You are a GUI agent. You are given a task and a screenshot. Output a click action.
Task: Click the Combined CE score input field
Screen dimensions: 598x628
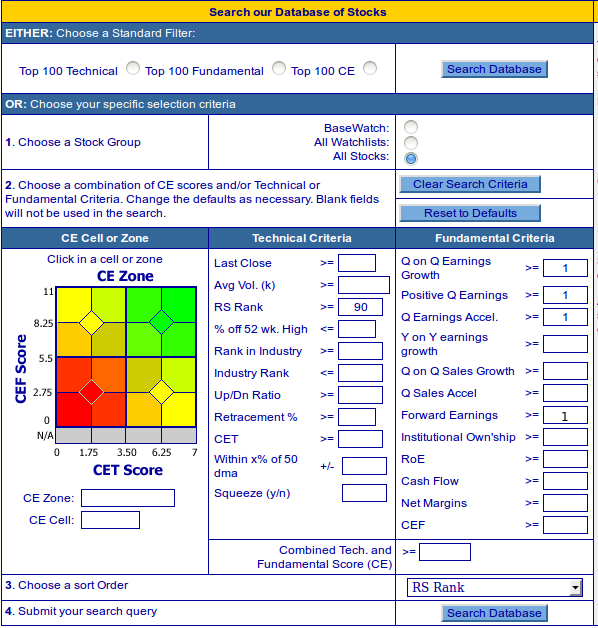445,552
